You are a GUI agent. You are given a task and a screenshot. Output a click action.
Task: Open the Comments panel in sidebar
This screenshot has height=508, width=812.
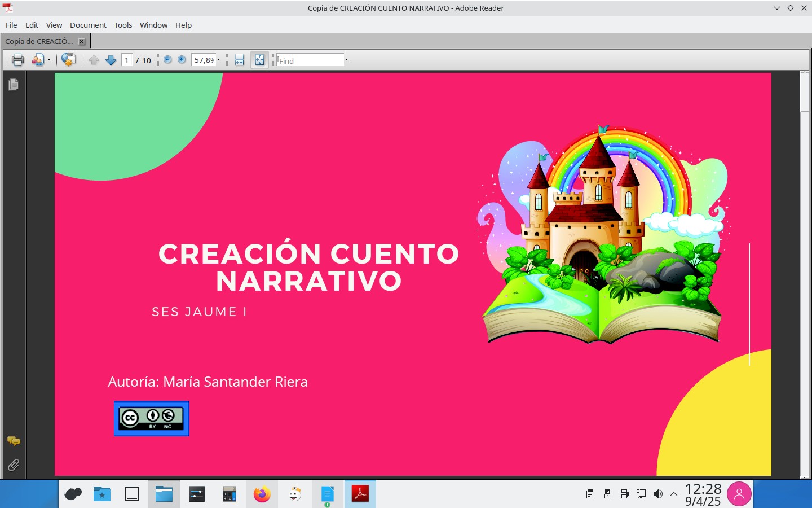click(14, 441)
